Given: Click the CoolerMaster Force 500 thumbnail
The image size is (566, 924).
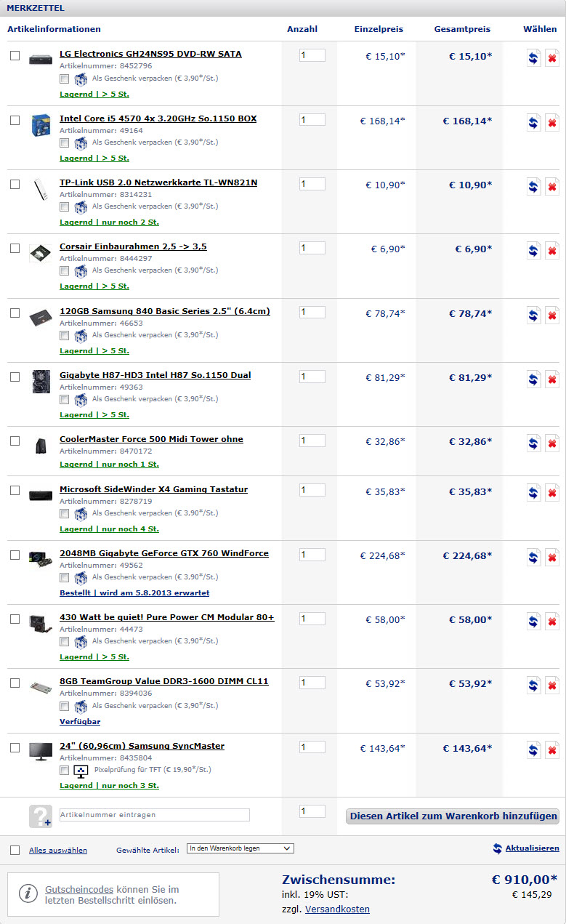Looking at the screenshot, I should pyautogui.click(x=41, y=446).
